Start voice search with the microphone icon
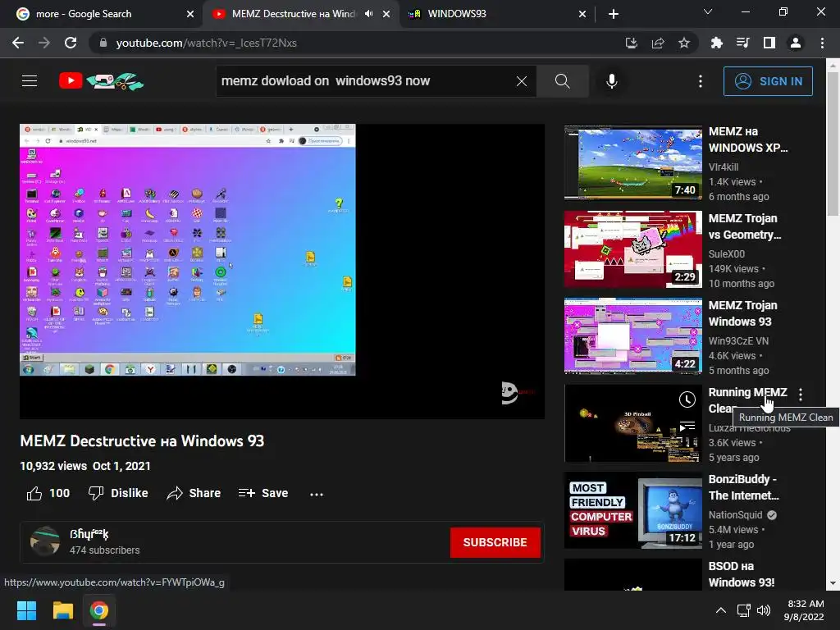Image resolution: width=840 pixels, height=630 pixels. (x=611, y=81)
